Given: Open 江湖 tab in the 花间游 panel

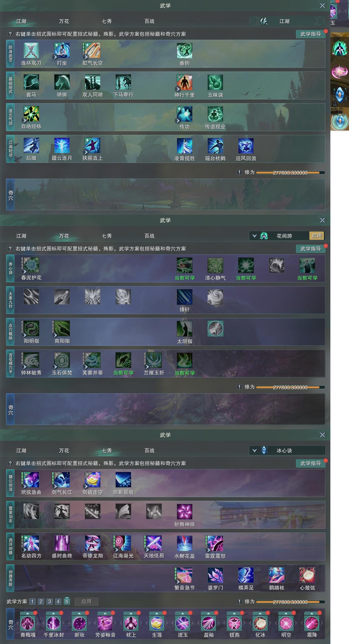Looking at the screenshot, I should tap(21, 236).
